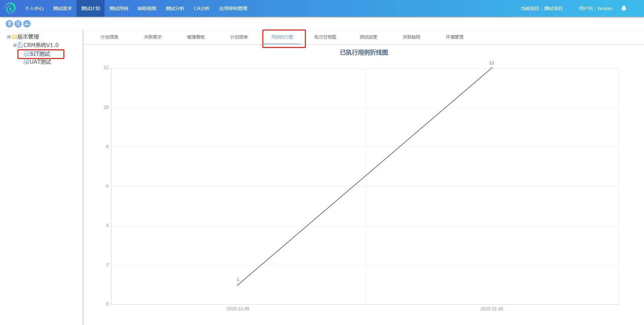Collapse the CRM系统V1.0 tree node

pos(15,45)
